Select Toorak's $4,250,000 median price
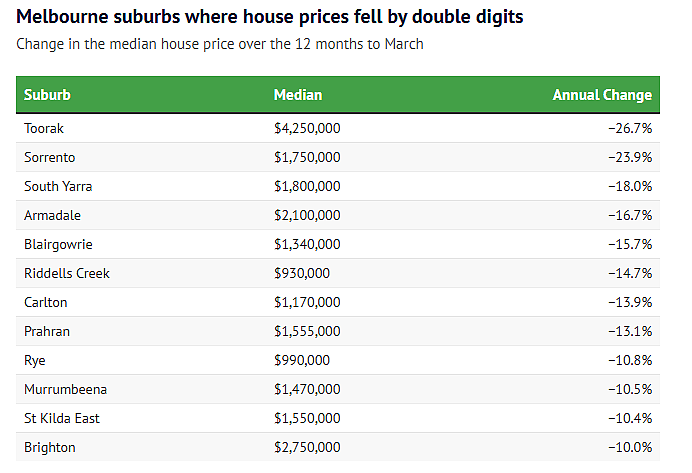692x473 pixels. (307, 128)
